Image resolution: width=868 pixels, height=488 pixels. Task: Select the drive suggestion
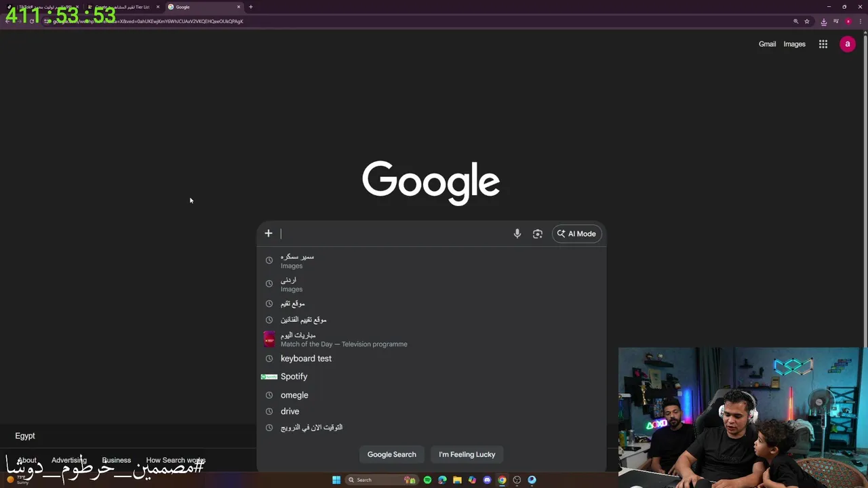(431, 411)
